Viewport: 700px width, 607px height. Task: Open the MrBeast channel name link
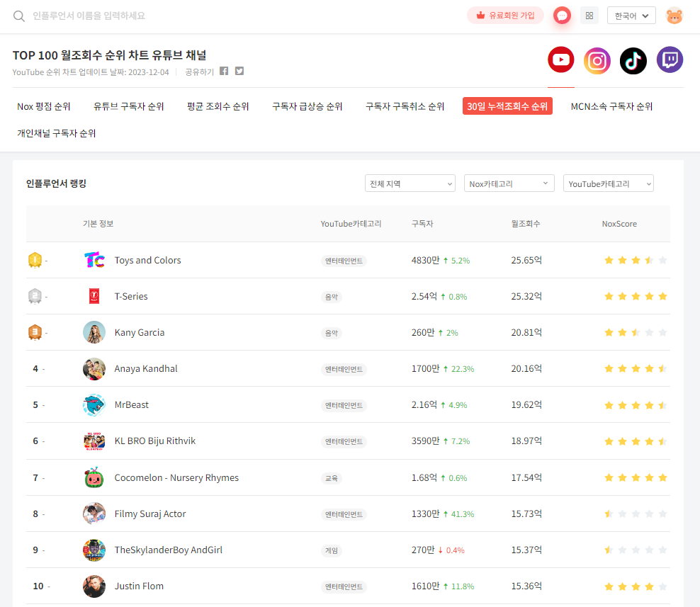point(131,405)
